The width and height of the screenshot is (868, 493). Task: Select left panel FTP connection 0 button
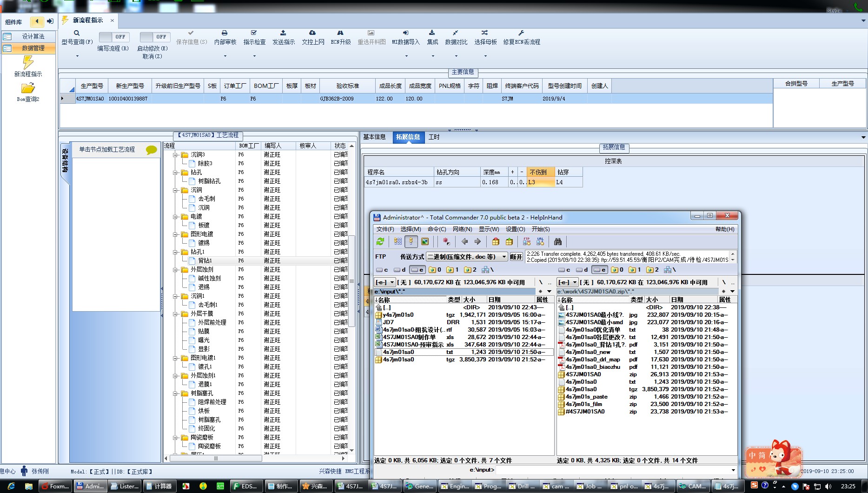point(435,270)
